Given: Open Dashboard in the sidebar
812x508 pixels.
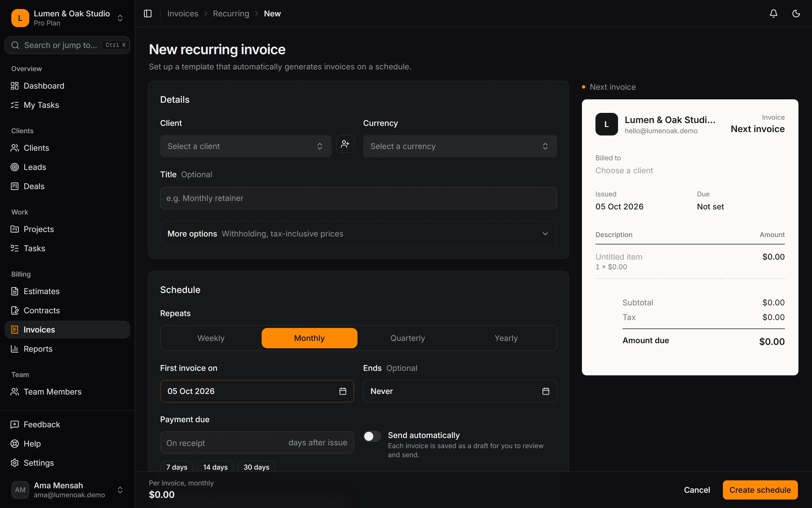Looking at the screenshot, I should (x=67, y=86).
